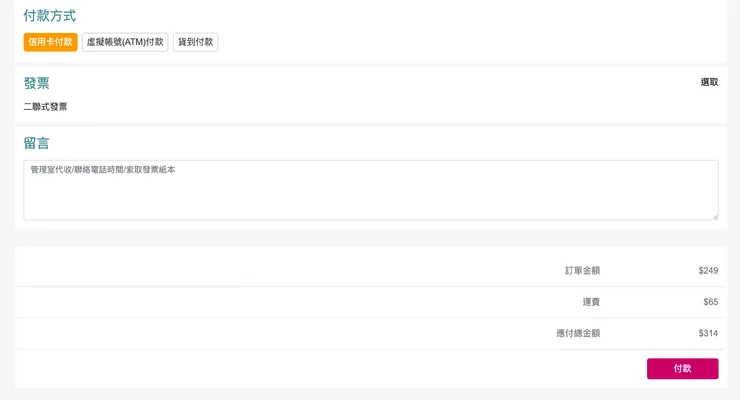
Task: Click the 留言 section heading
Action: coord(37,143)
